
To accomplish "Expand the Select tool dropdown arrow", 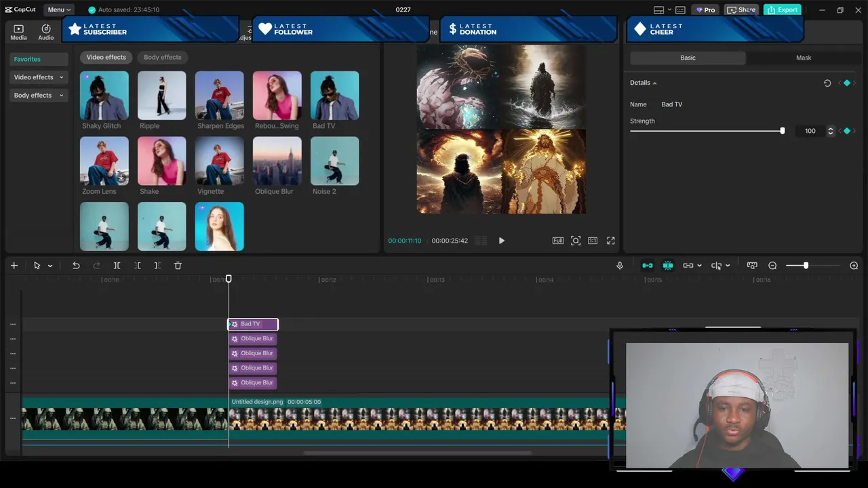I will click(x=50, y=266).
